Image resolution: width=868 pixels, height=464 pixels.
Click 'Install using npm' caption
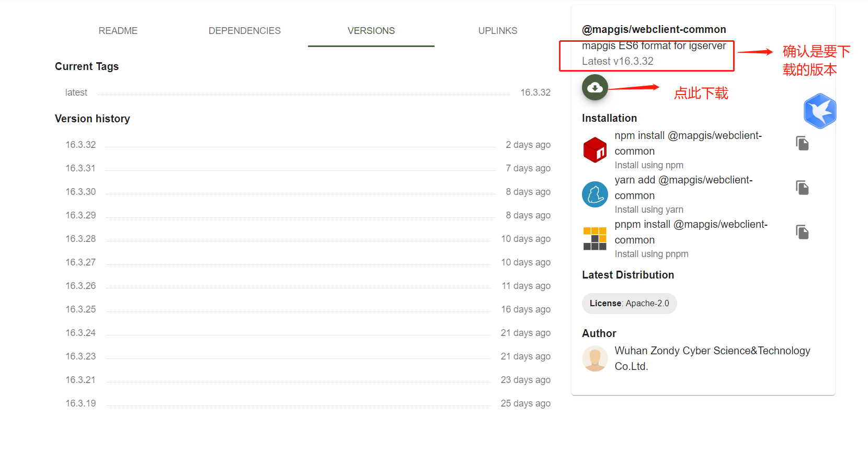[x=649, y=165]
